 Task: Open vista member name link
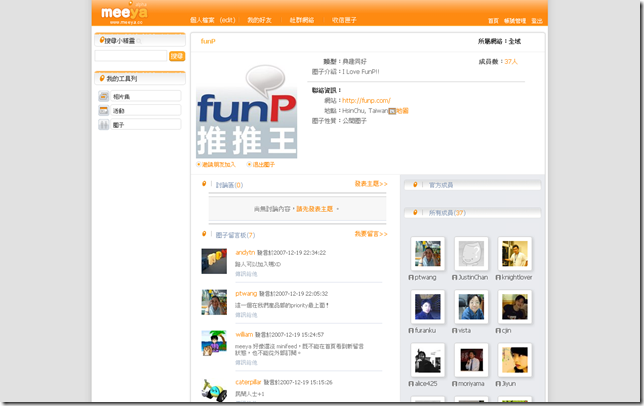[x=464, y=330]
